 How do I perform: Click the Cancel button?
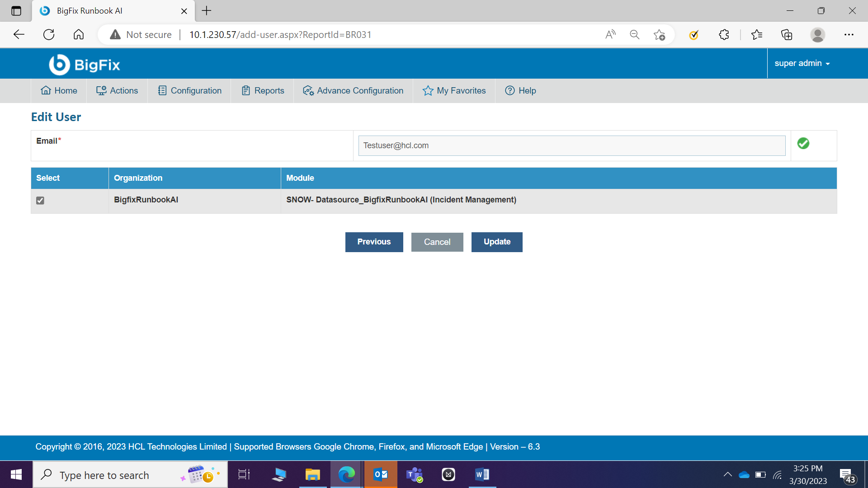(437, 242)
